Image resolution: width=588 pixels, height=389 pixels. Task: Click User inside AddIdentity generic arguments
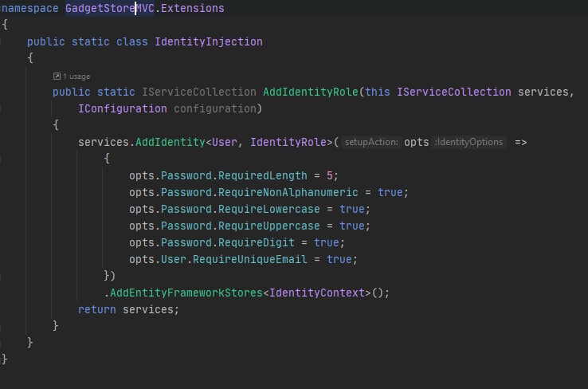tap(224, 142)
